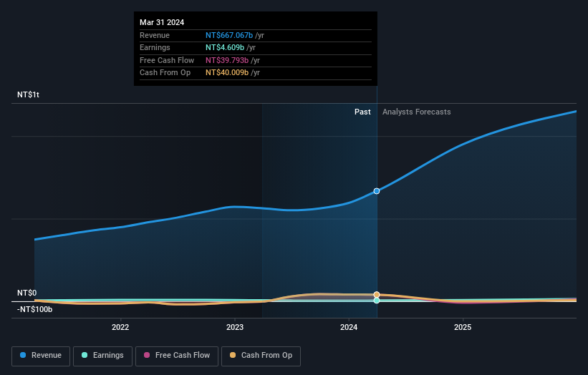Image resolution: width=588 pixels, height=375 pixels.
Task: Click the Mar 31 2024 tooltip date
Action: [x=162, y=22]
